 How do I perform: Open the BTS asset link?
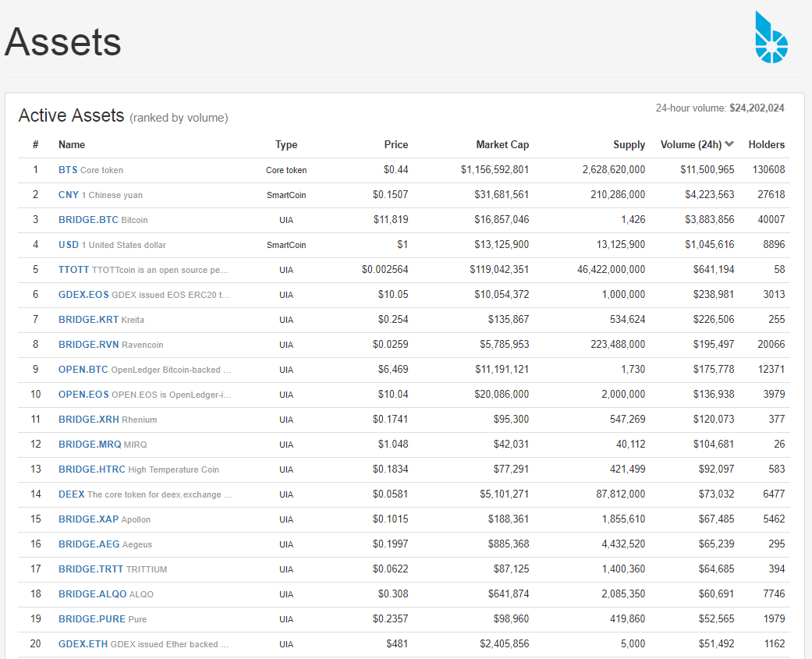68,170
